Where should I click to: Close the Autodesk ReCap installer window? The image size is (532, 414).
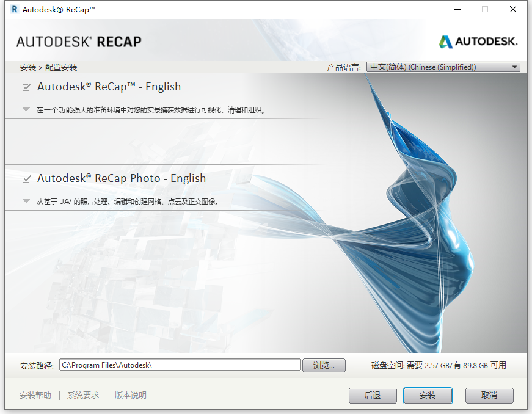point(513,10)
